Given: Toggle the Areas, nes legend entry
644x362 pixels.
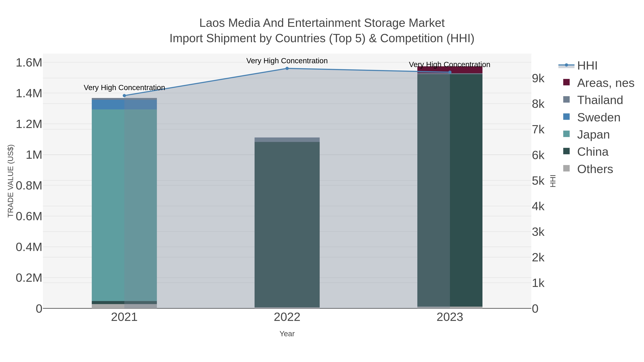Looking at the screenshot, I should [599, 83].
